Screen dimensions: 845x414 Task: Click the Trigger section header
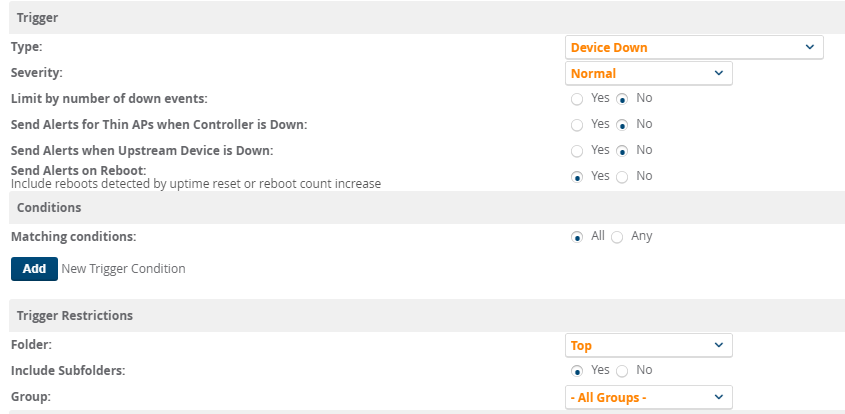[x=37, y=18]
